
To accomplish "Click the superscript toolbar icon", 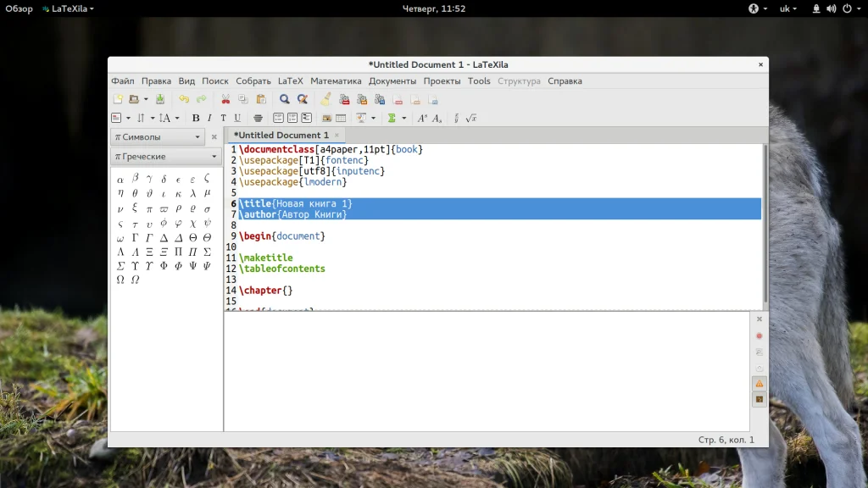I will point(422,118).
